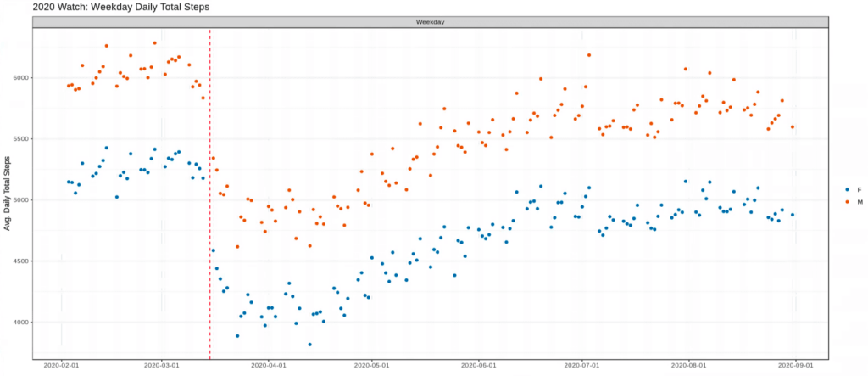868x376 pixels.
Task: Click the 2020-06-01 x-axis tick label
Action: (480, 365)
